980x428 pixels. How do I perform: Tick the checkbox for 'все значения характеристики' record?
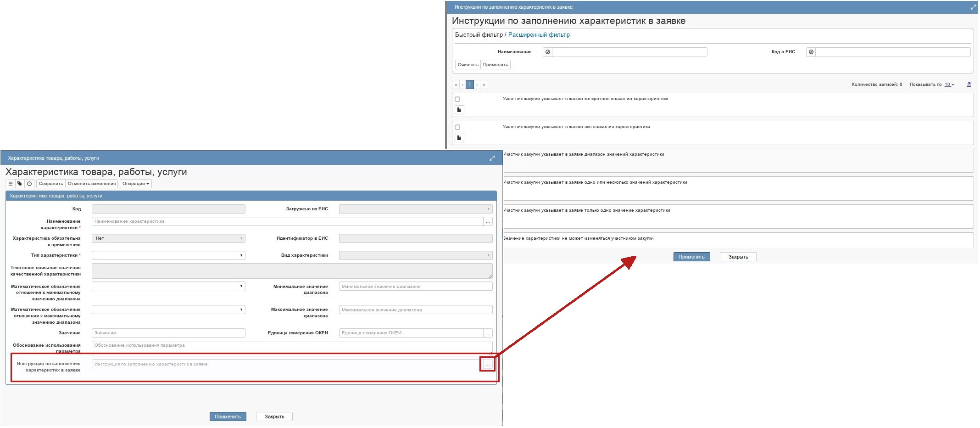tap(457, 127)
